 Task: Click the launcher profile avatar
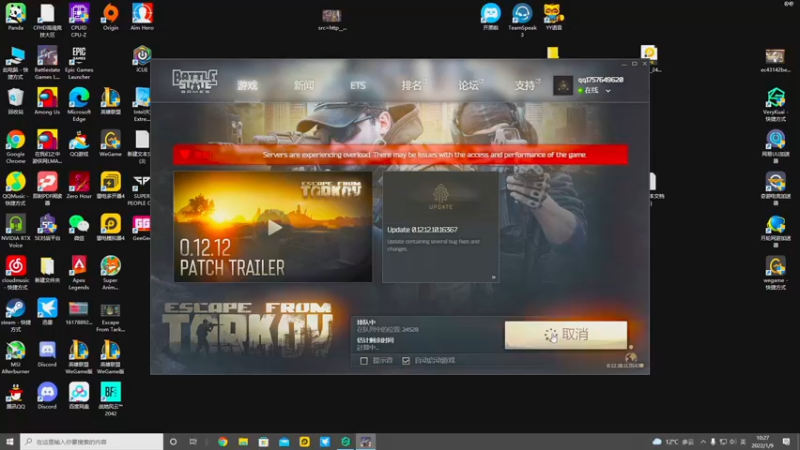(x=563, y=85)
